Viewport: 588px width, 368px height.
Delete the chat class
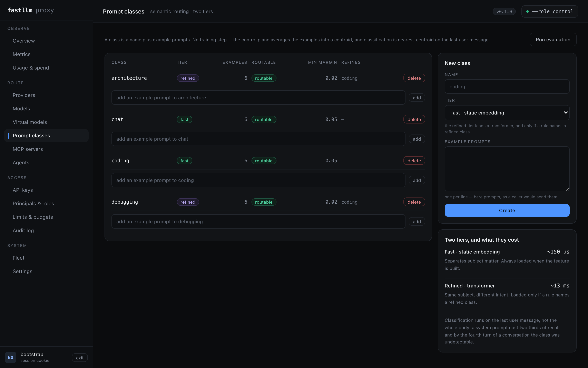(414, 119)
